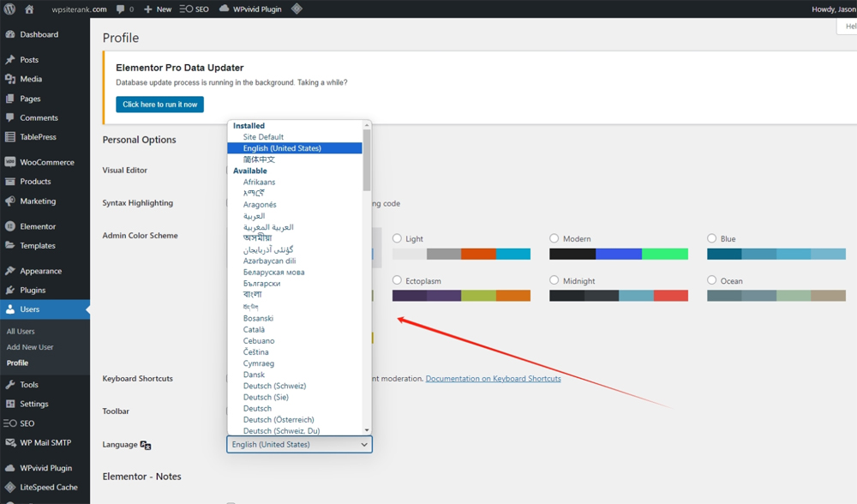Open Documentation on Keyboard Shortcuts link
Viewport: 857px width, 504px height.
tap(493, 378)
